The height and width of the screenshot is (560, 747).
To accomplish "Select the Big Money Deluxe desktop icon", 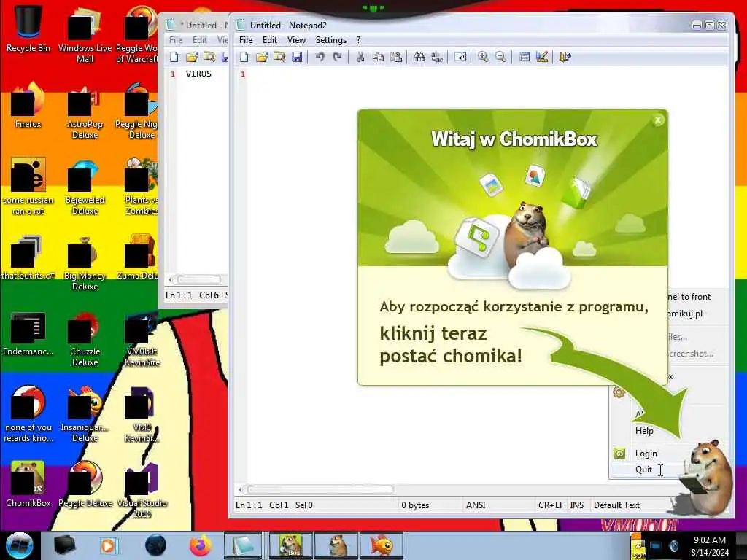I will tap(85, 262).
